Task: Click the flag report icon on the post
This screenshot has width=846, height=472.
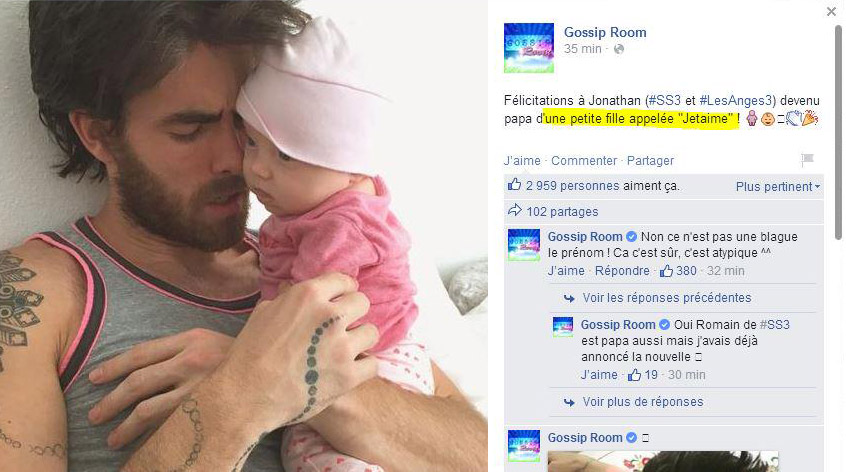Action: point(807,160)
